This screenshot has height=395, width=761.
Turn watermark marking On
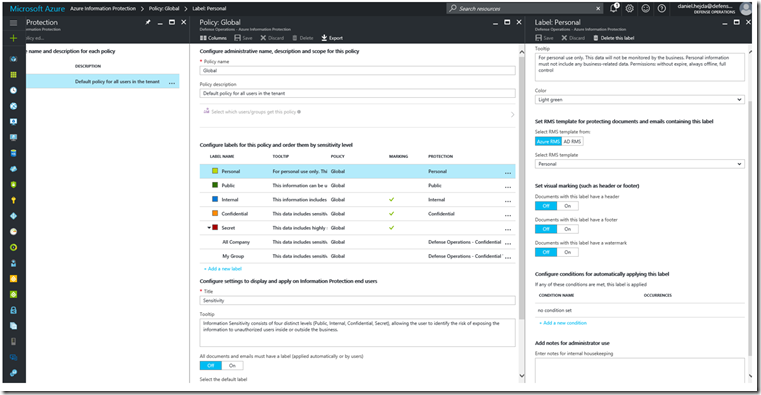point(568,252)
